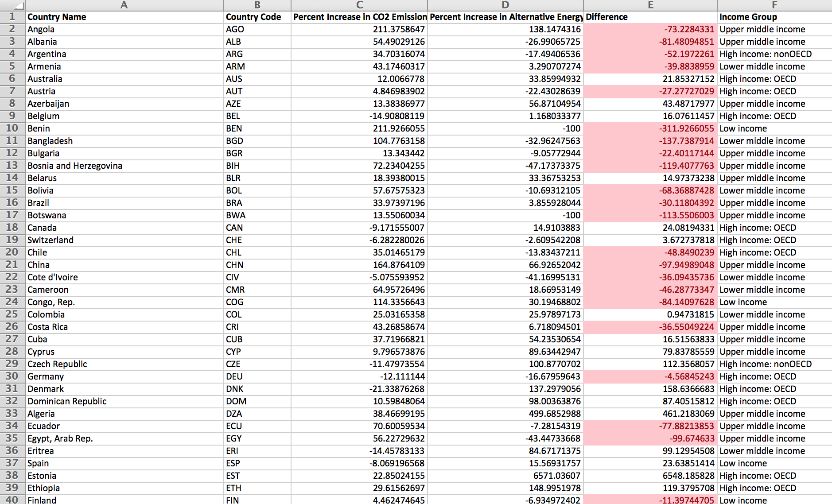The width and height of the screenshot is (832, 504).
Task: Select the country code cell CHE
Action: pyautogui.click(x=234, y=240)
